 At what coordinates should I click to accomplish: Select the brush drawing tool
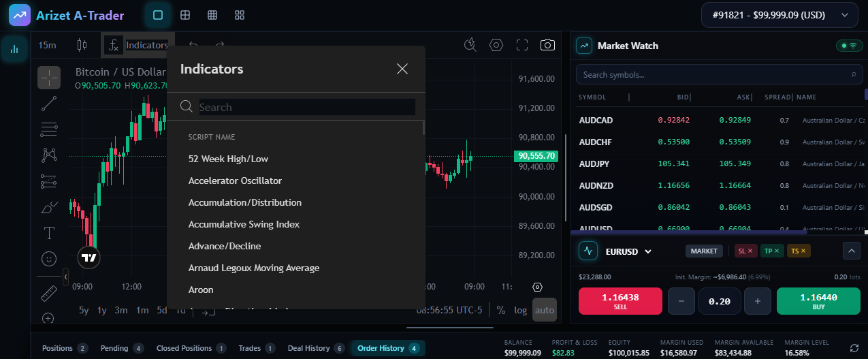click(x=49, y=207)
